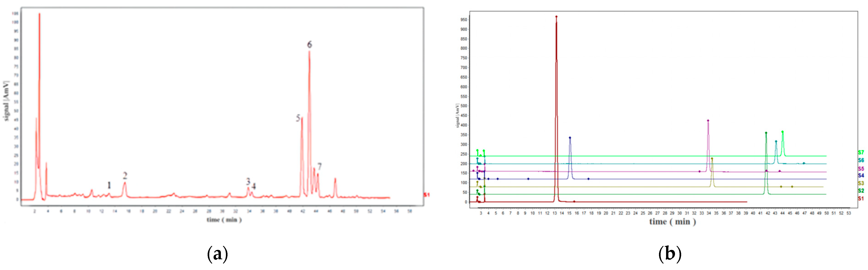Select peak label 7 in left chart

[319, 166]
